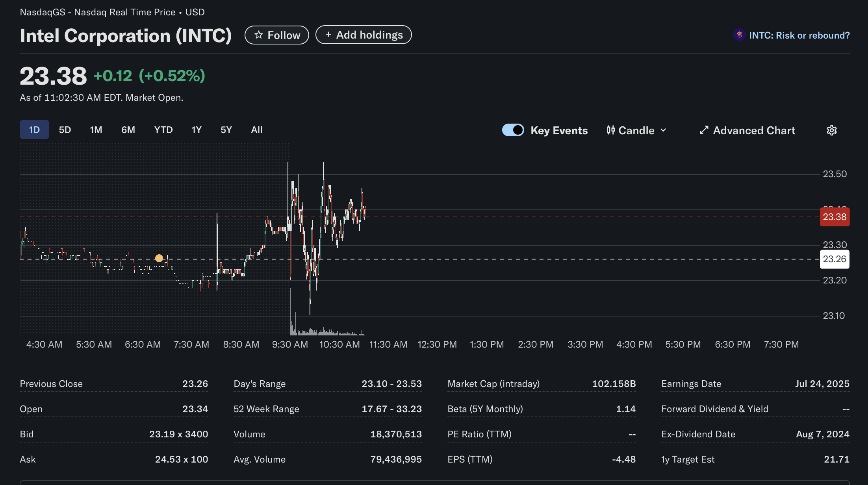
Task: Click the Volume value 18,370,513
Action: pos(396,434)
